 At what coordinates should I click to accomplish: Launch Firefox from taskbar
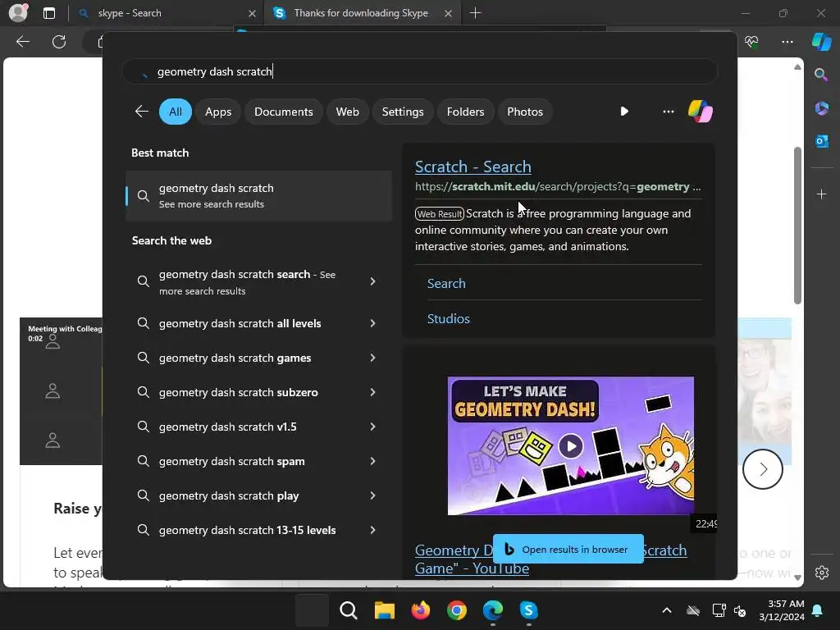421,610
